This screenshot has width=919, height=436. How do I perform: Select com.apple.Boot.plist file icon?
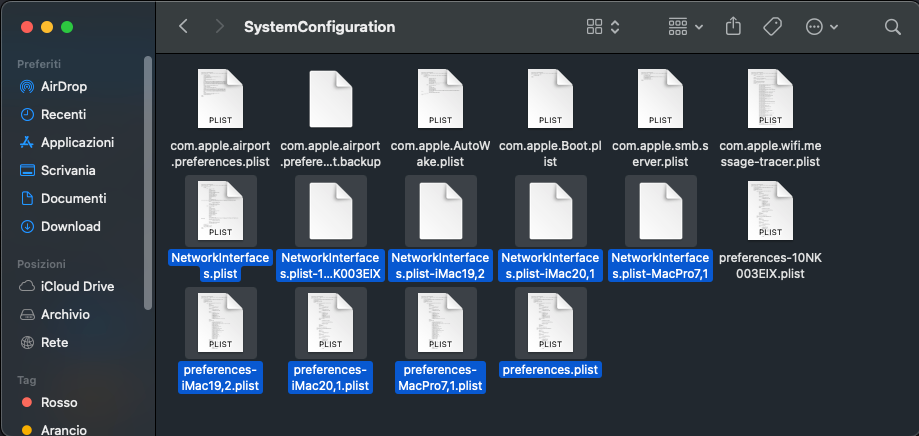coord(550,98)
